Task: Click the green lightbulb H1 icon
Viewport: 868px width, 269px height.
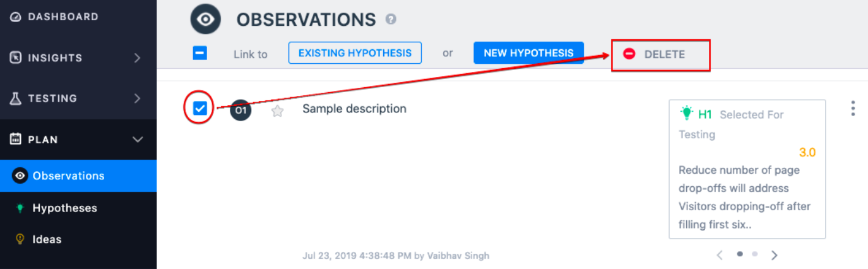Action: 686,113
